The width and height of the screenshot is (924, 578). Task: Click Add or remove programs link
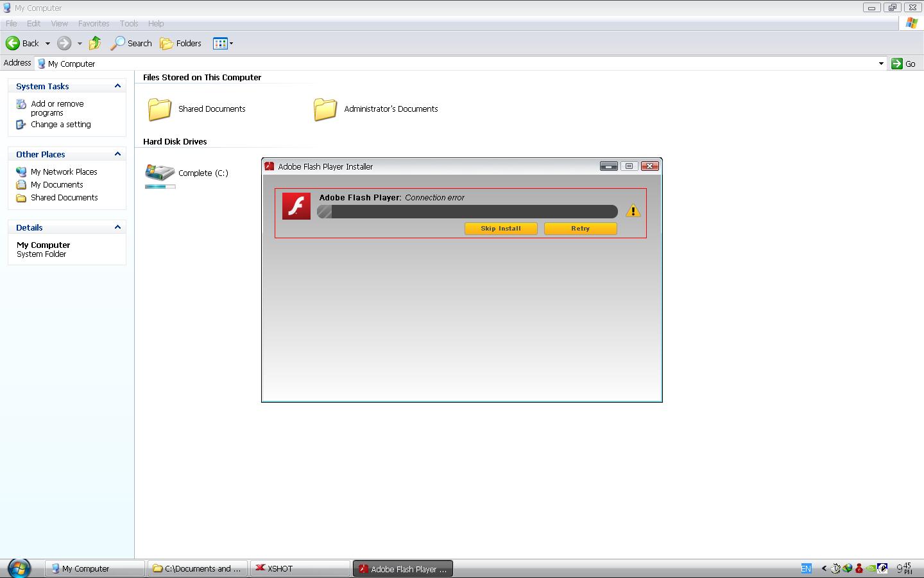57,108
